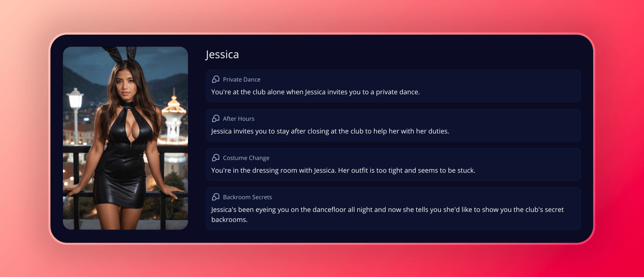
Task: Select the 'You're at the club alone' description
Action: click(316, 92)
